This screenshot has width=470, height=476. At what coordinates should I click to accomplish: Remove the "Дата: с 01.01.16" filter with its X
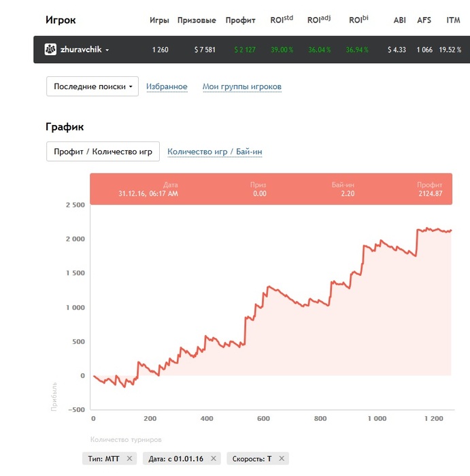point(214,458)
